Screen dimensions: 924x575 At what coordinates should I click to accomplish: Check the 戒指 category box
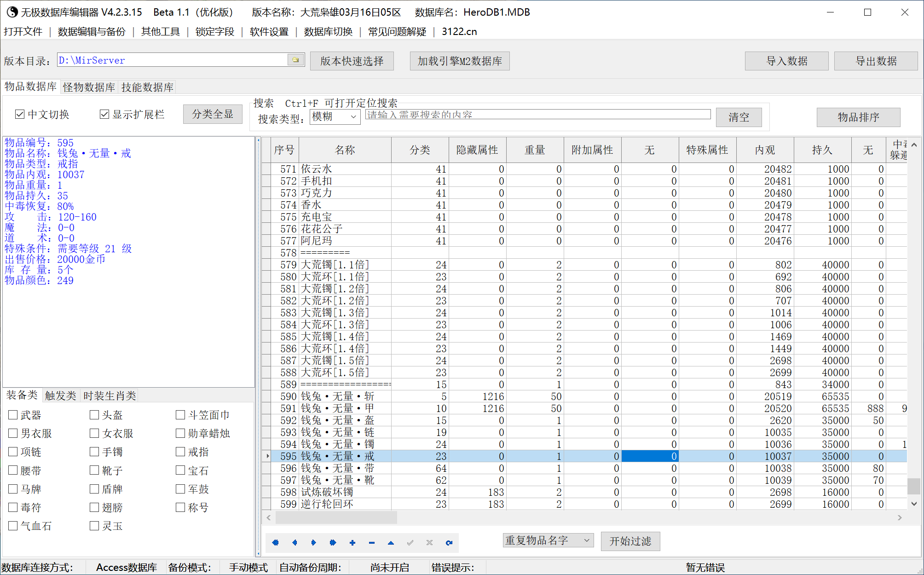click(x=180, y=452)
